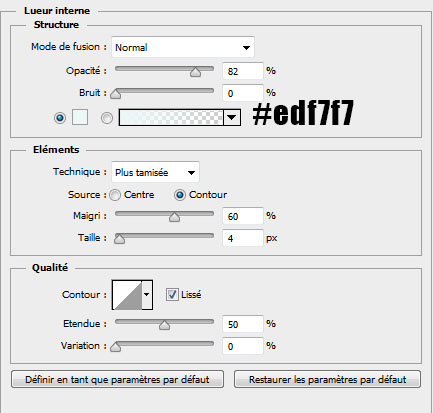The width and height of the screenshot is (433, 413).
Task: Open the Technique Plus tamisée dropdown
Action: (x=155, y=172)
